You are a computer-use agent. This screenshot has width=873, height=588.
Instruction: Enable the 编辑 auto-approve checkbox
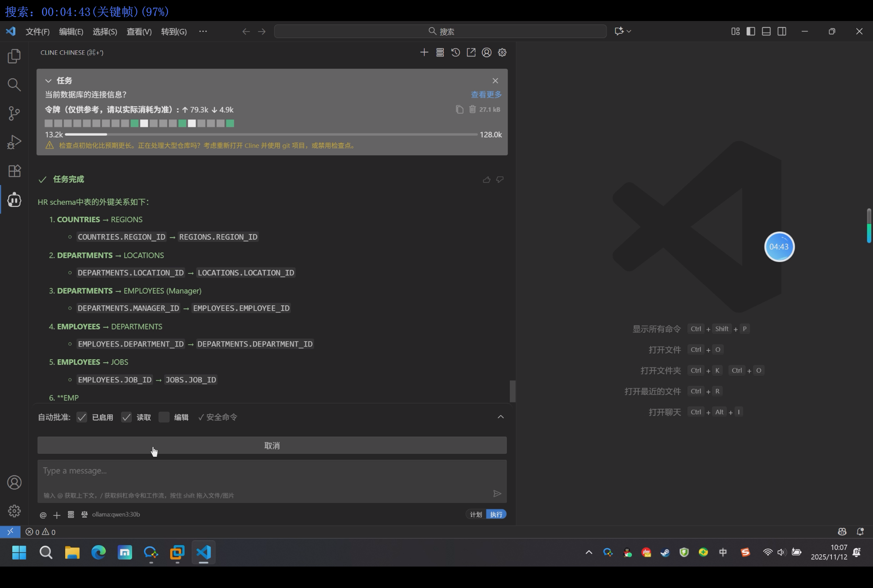[164, 417]
